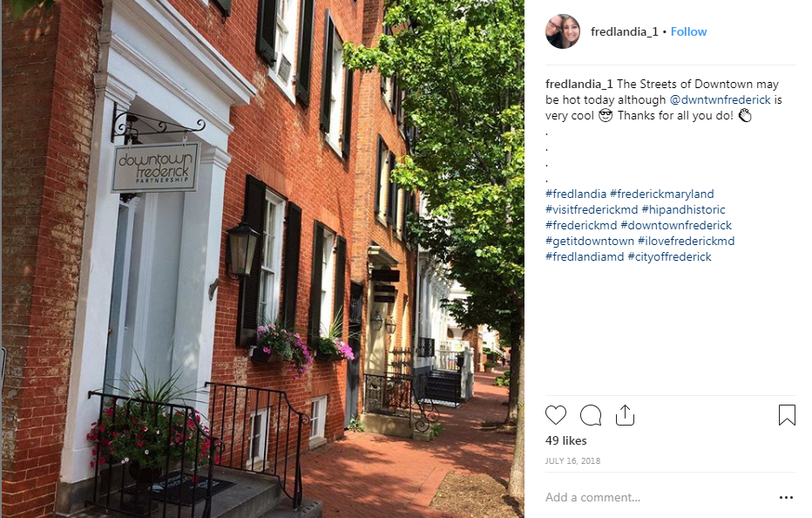812x518 pixels.
Task: Follow the fredlandia_1 account
Action: [x=688, y=31]
